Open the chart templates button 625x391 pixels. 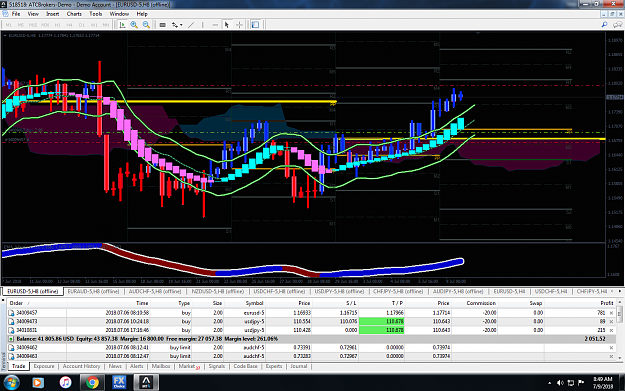(x=255, y=25)
